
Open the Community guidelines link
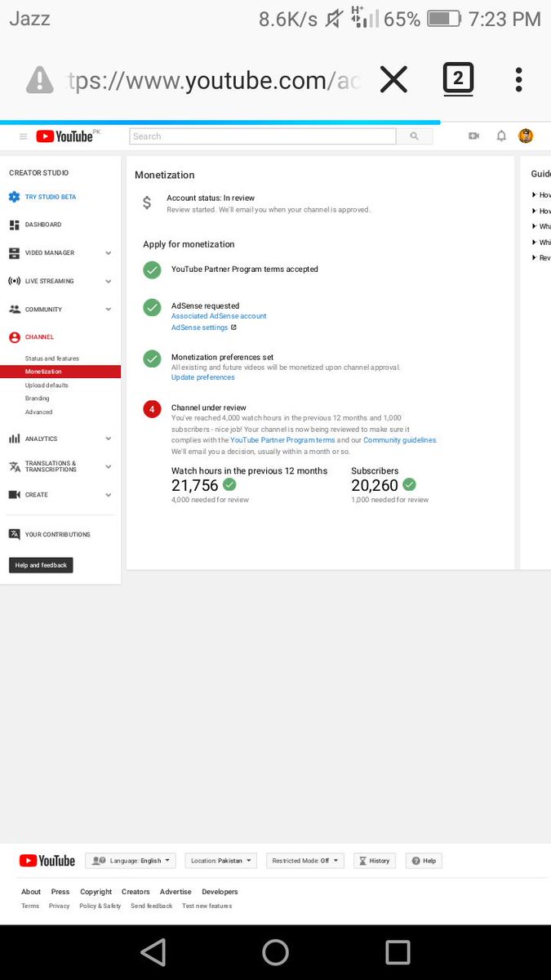(400, 440)
